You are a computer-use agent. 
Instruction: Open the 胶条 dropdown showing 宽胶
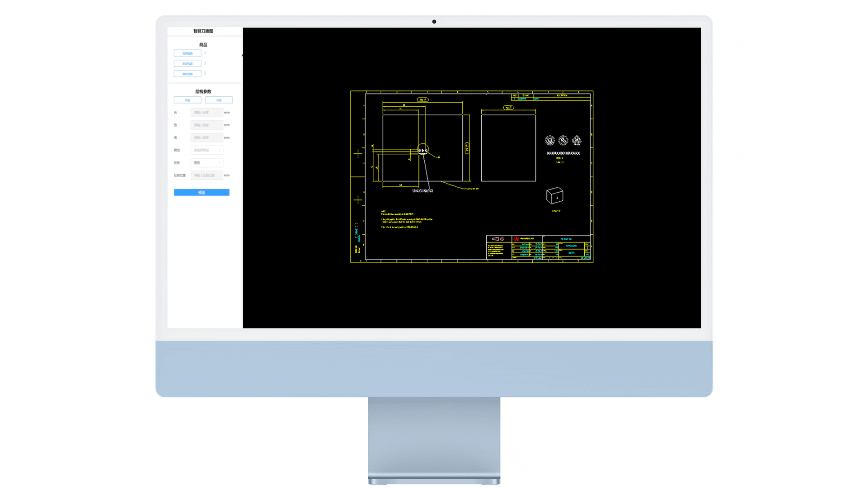206,163
